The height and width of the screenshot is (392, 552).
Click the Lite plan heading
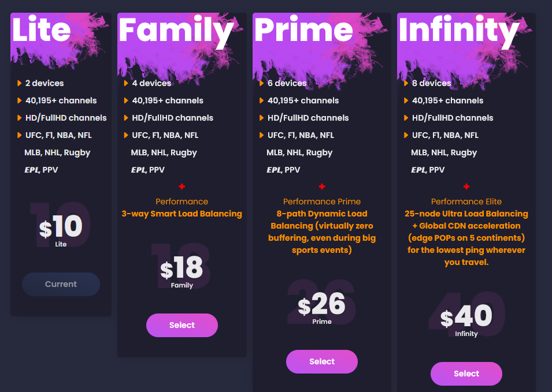click(x=42, y=30)
